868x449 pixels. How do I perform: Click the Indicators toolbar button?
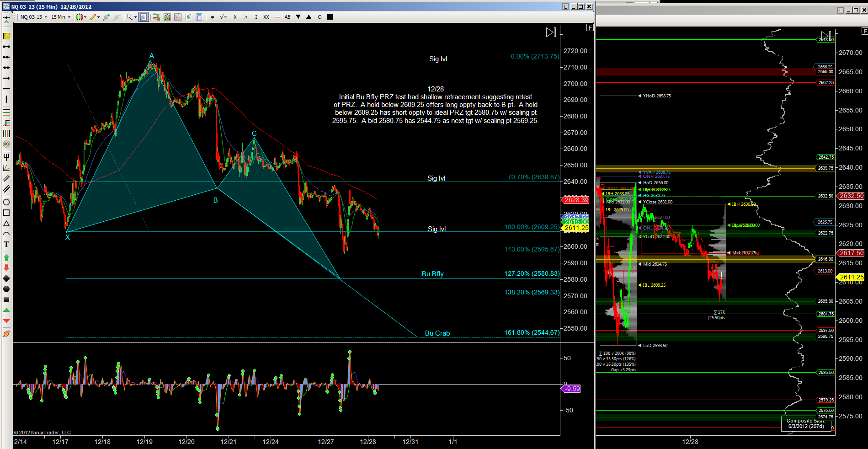coord(177,17)
